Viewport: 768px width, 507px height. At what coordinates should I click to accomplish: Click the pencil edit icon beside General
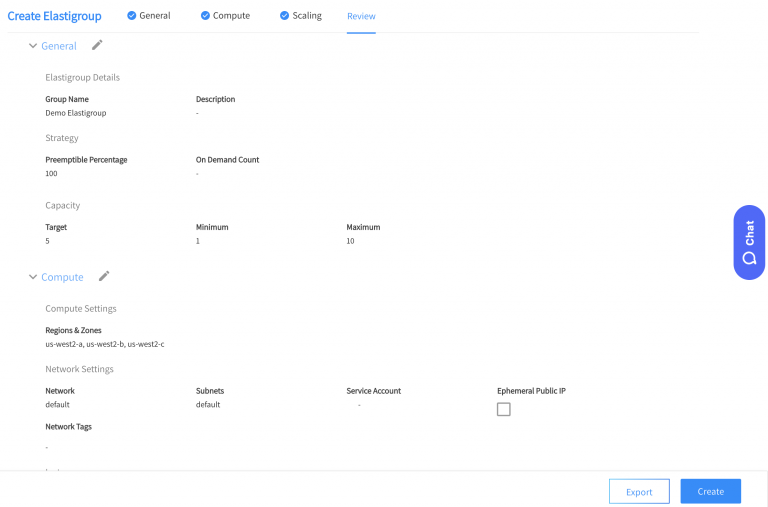[x=97, y=45]
